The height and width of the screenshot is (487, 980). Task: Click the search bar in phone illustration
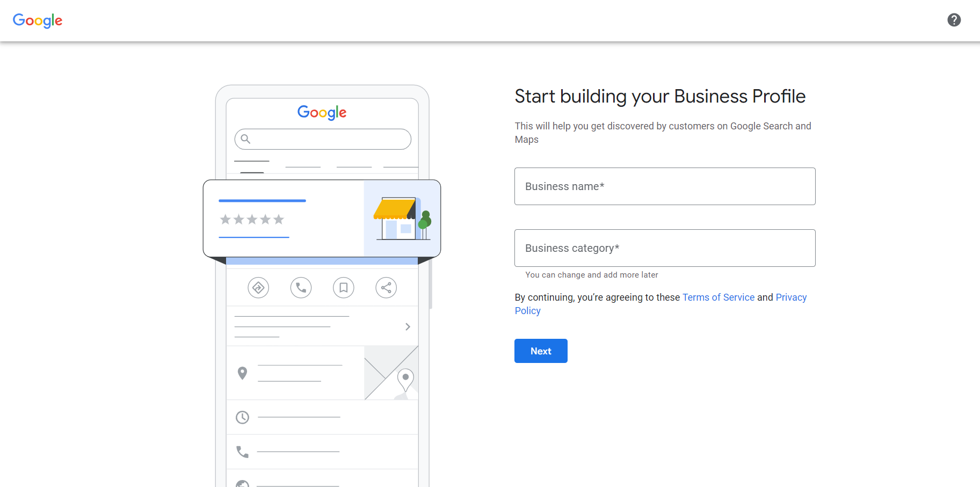pyautogui.click(x=323, y=139)
